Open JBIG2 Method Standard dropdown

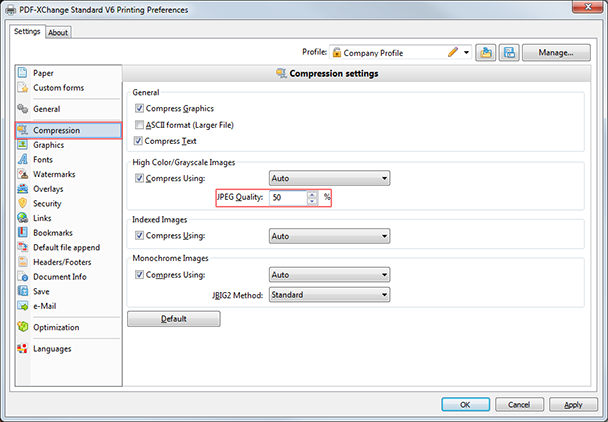(x=329, y=295)
